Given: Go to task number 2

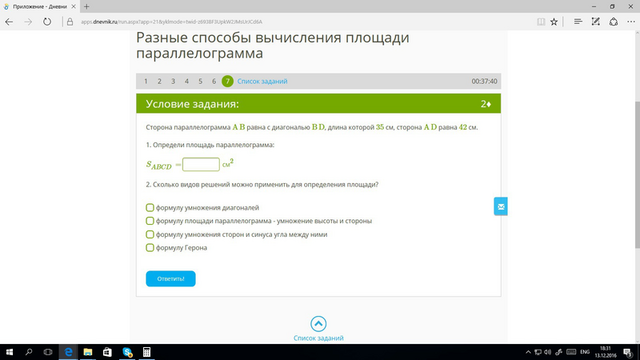Looking at the screenshot, I should [159, 81].
